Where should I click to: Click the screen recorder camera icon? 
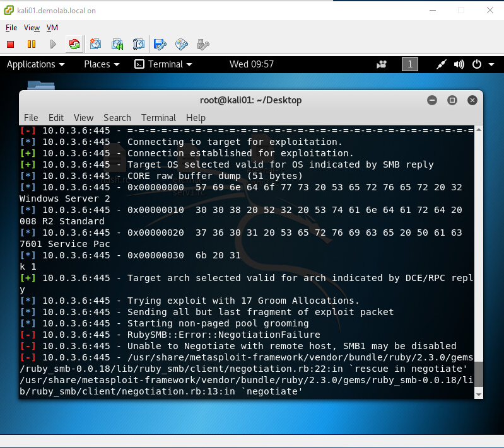(382, 64)
